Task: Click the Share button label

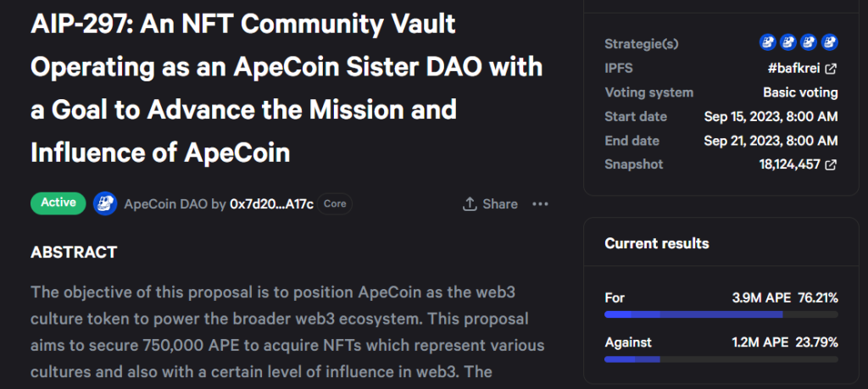Action: (x=500, y=204)
